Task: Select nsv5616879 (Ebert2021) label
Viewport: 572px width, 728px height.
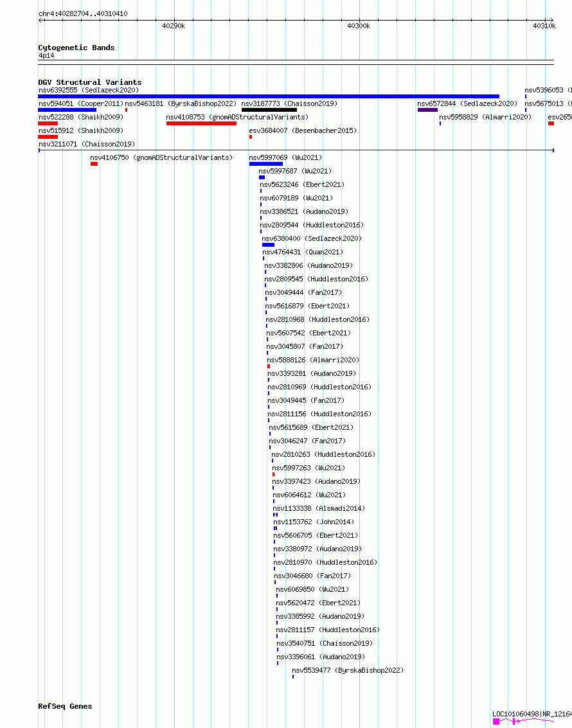Action: 307,305
